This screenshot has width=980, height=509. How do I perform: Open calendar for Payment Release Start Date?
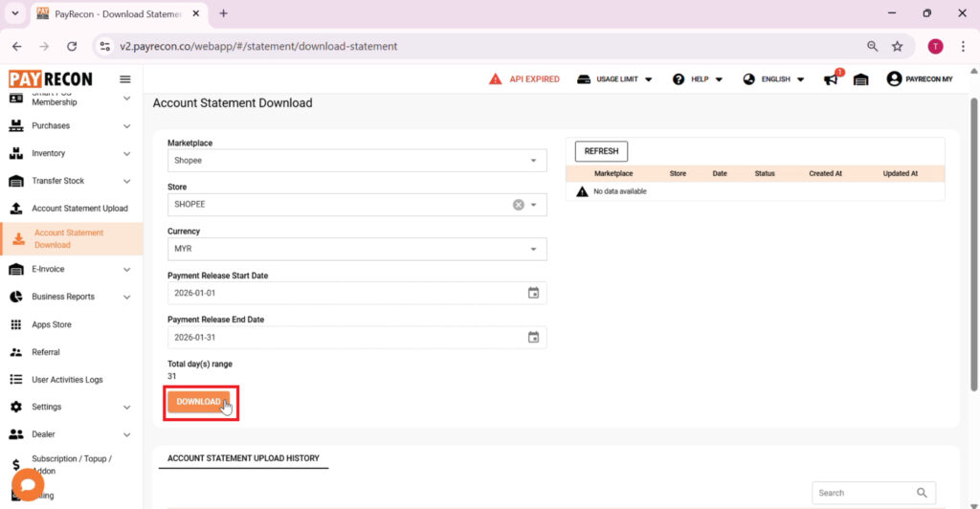pos(533,293)
